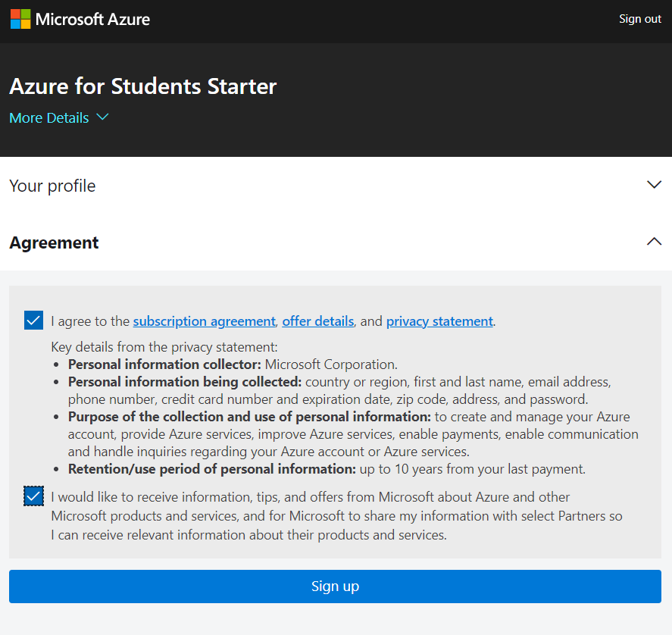The image size is (672, 635).
Task: Open the offer details link
Action: (318, 321)
